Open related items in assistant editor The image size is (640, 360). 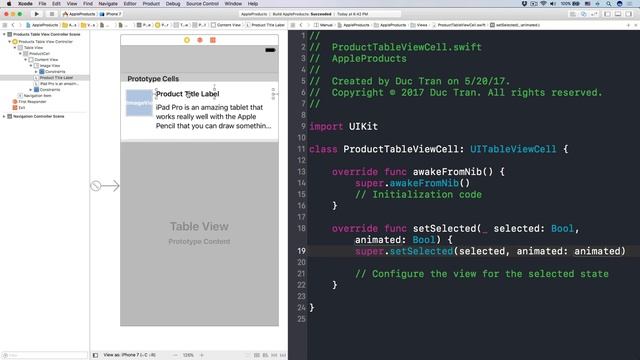(293, 25)
